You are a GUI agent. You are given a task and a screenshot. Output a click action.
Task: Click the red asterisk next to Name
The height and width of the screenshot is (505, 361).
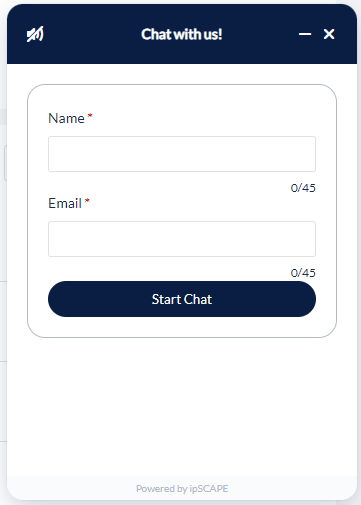click(90, 116)
